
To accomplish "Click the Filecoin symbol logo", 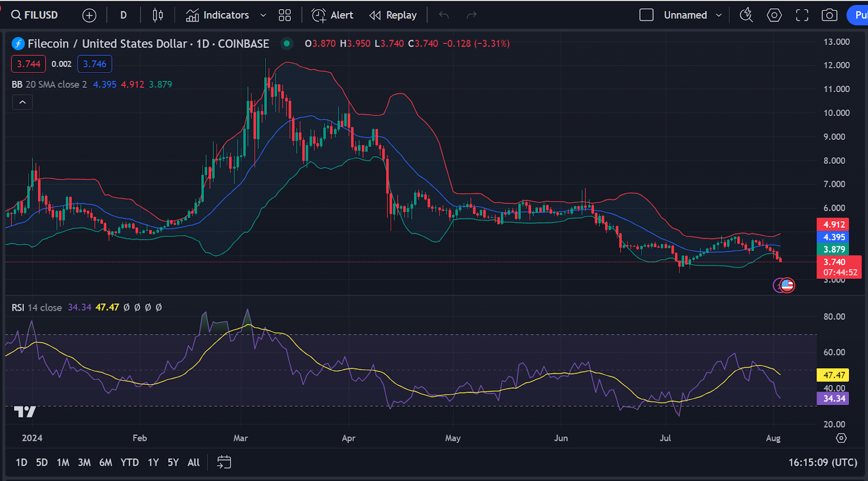I will point(18,43).
